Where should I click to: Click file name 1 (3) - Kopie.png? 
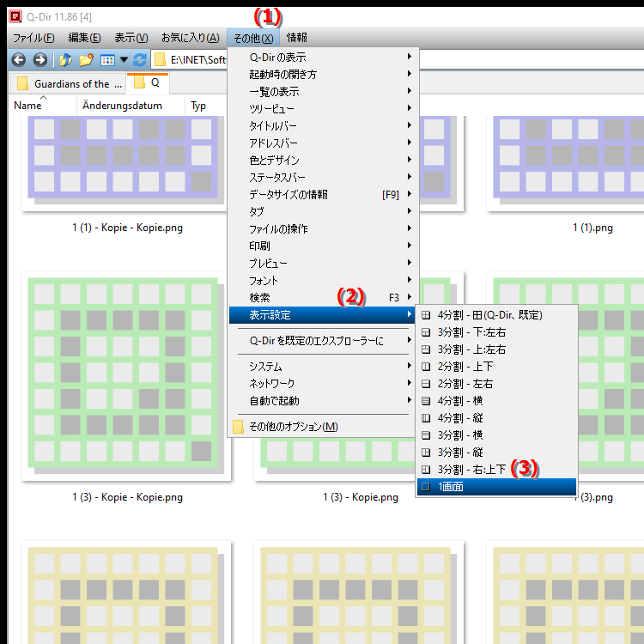[361, 497]
